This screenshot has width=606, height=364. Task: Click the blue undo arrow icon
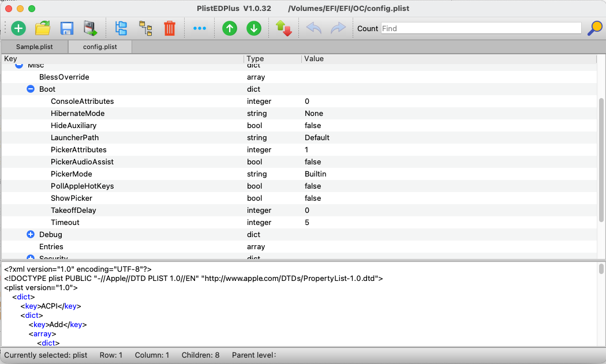314,28
